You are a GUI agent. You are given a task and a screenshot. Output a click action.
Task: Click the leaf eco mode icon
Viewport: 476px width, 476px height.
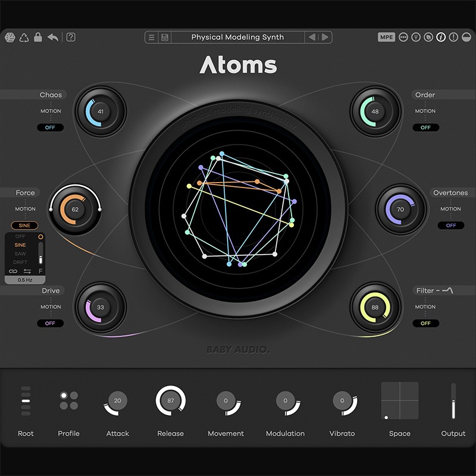428,37
